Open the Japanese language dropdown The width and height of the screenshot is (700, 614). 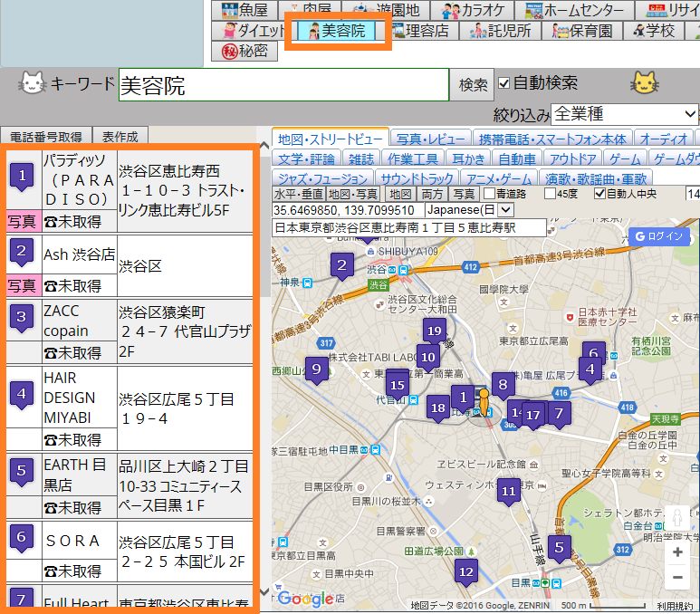click(469, 210)
